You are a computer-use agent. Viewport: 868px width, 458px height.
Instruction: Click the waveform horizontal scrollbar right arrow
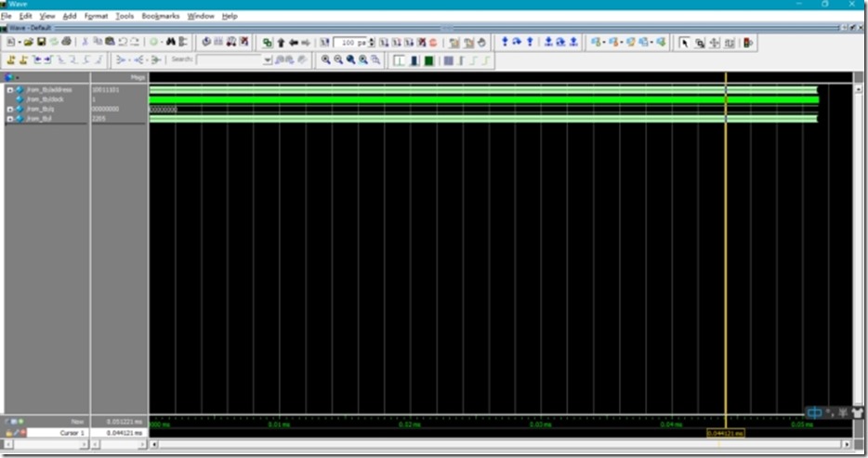pos(847,444)
